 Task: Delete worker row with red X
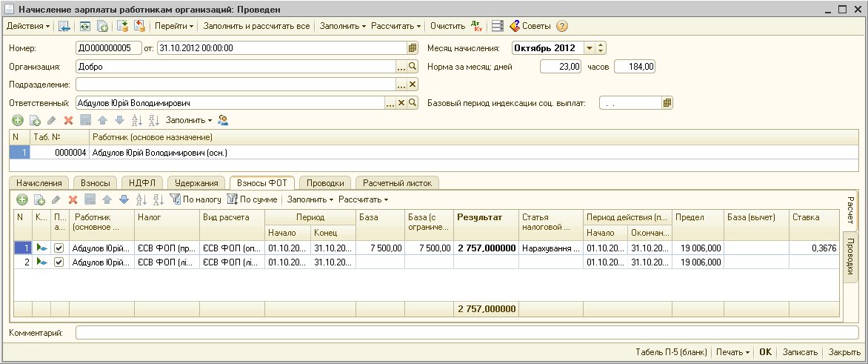coord(69,120)
